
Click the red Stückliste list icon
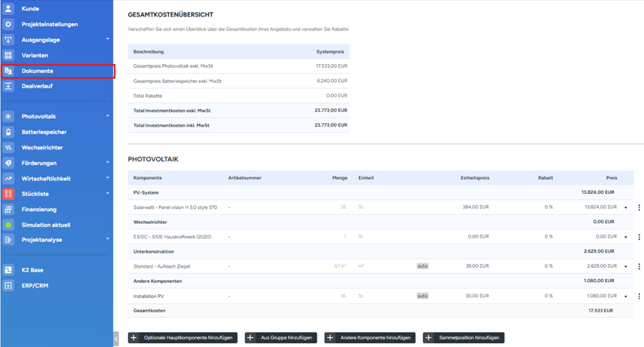tap(8, 194)
